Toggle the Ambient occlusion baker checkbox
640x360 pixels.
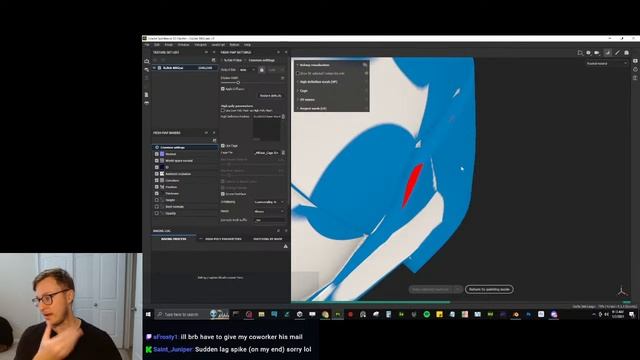click(156, 173)
